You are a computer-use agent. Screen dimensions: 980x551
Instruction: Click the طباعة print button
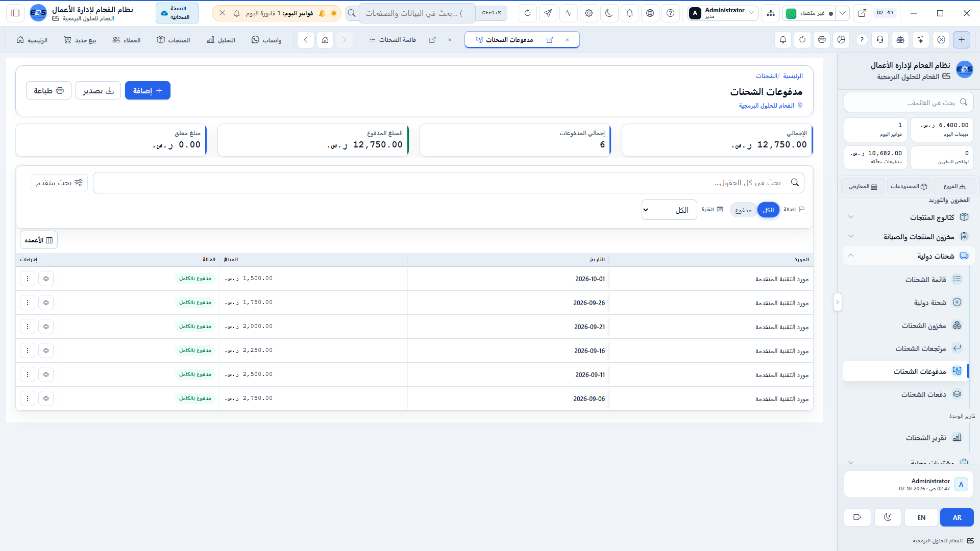pos(48,91)
